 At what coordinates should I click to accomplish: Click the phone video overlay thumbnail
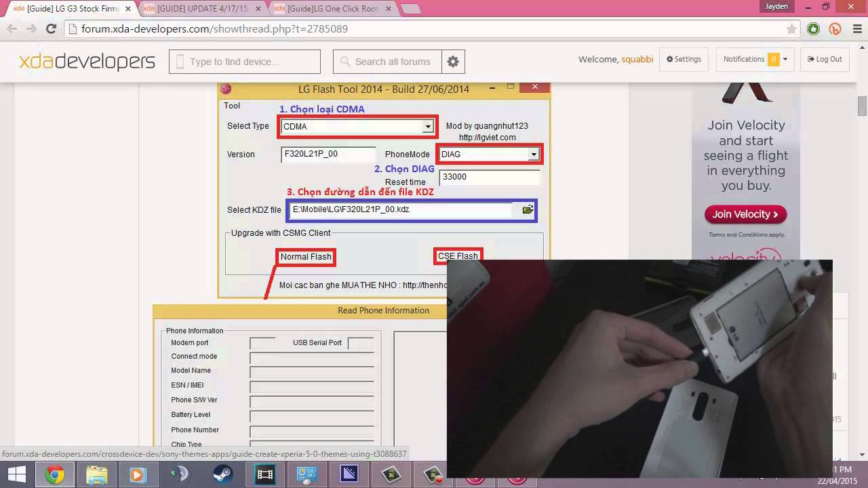[x=639, y=369]
